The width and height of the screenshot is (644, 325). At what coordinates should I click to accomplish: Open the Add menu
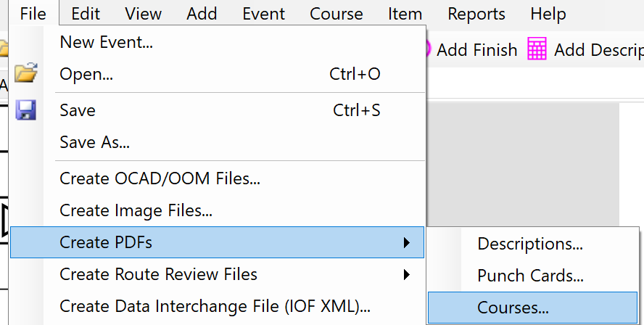[201, 14]
